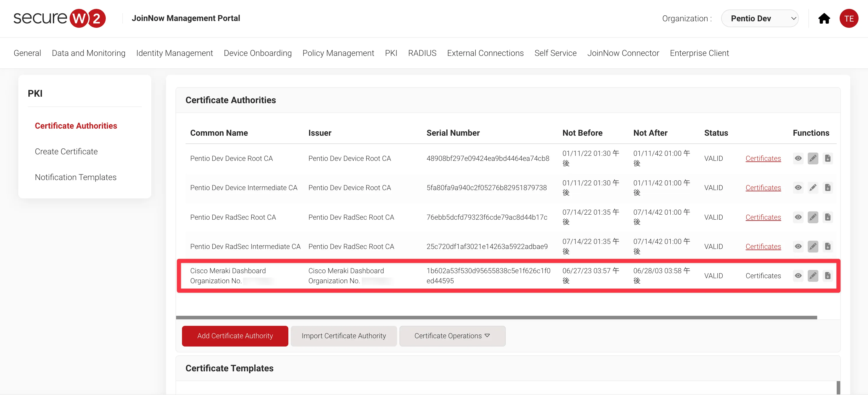View the Pentio Dev RadSec Intermediate CA details
This screenshot has height=395, width=868.
[x=798, y=246]
